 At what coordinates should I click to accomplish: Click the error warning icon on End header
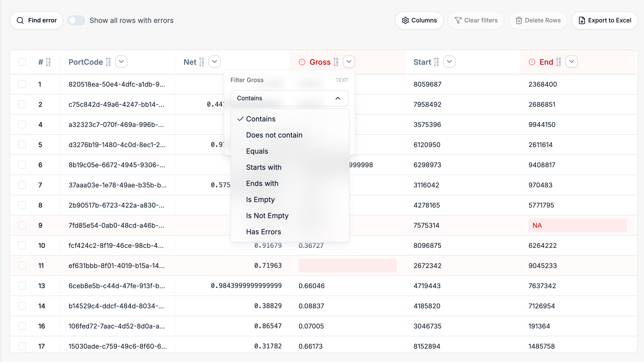(532, 62)
